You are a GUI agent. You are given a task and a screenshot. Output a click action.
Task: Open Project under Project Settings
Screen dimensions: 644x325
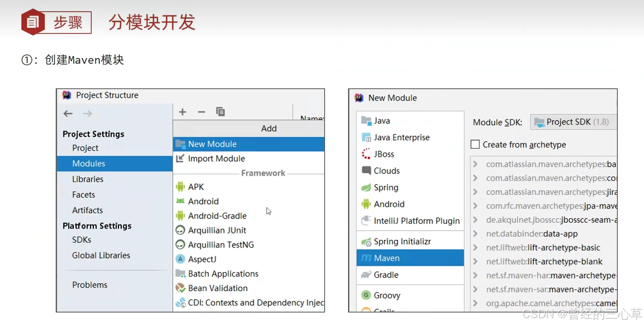85,148
